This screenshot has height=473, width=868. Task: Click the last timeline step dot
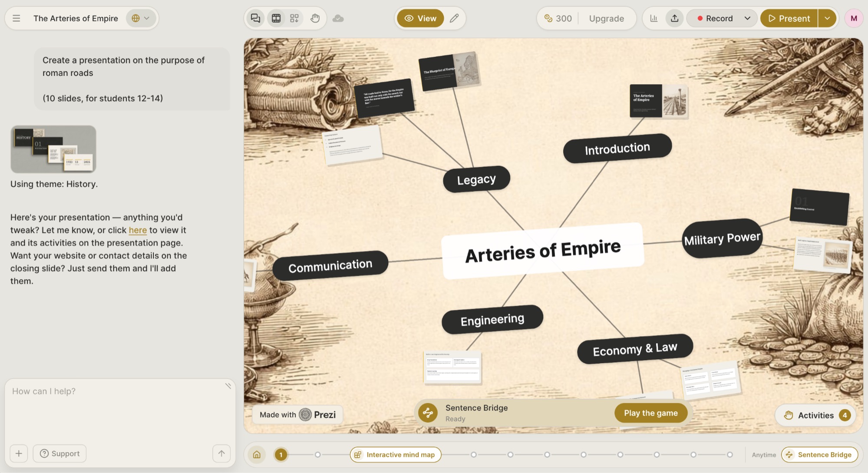(729, 455)
